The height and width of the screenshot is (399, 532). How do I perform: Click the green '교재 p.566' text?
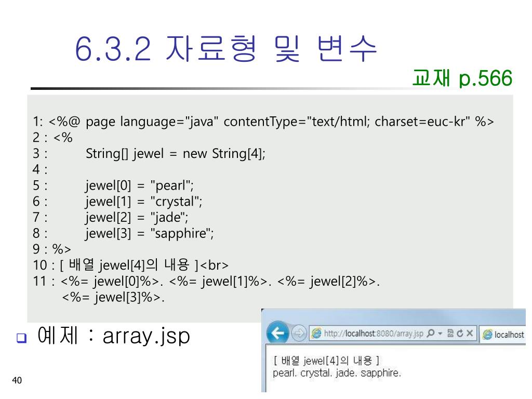pos(462,78)
